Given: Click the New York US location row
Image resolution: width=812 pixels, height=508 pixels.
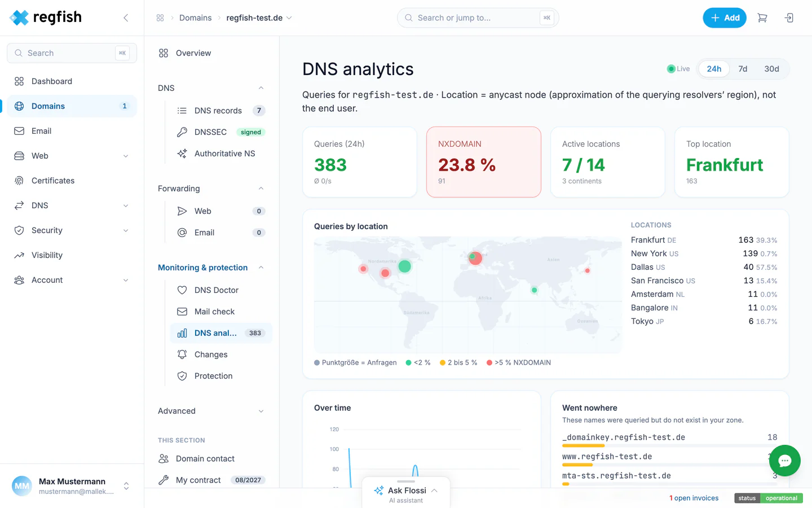Looking at the screenshot, I should tap(704, 253).
